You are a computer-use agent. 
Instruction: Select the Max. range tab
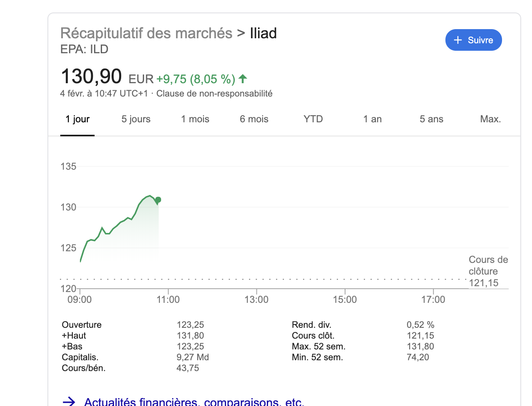(490, 119)
